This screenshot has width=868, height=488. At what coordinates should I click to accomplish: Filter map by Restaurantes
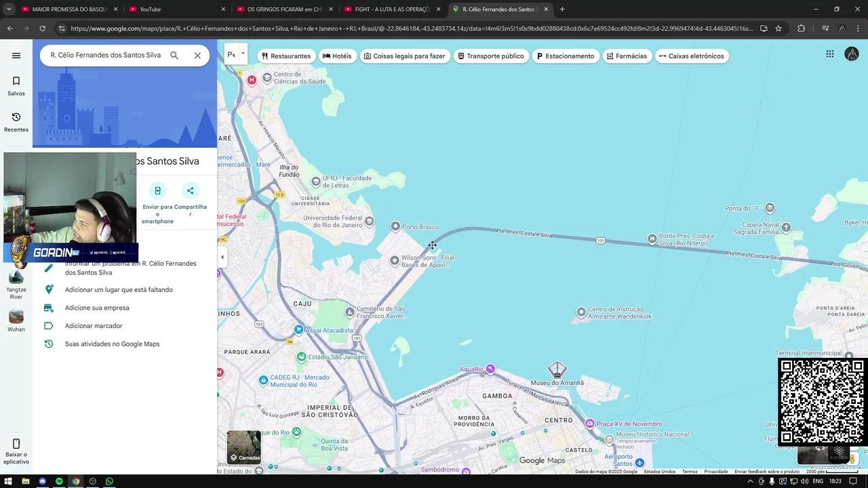286,56
